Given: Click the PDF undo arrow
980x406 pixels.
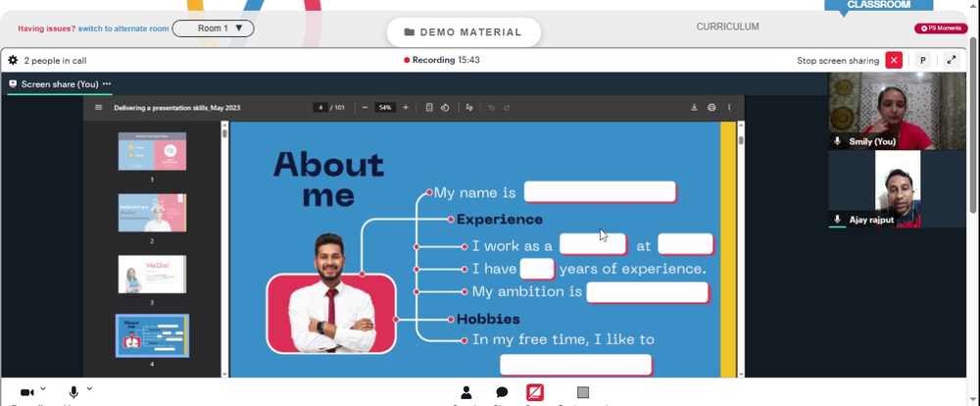Looking at the screenshot, I should [491, 108].
